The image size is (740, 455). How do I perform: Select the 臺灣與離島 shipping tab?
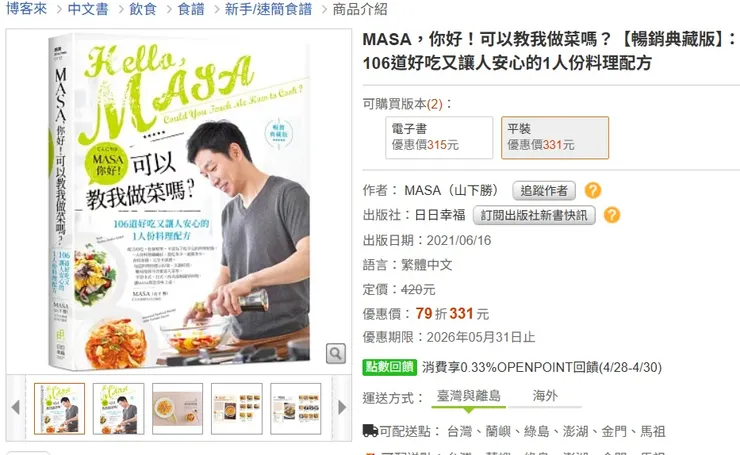(468, 396)
